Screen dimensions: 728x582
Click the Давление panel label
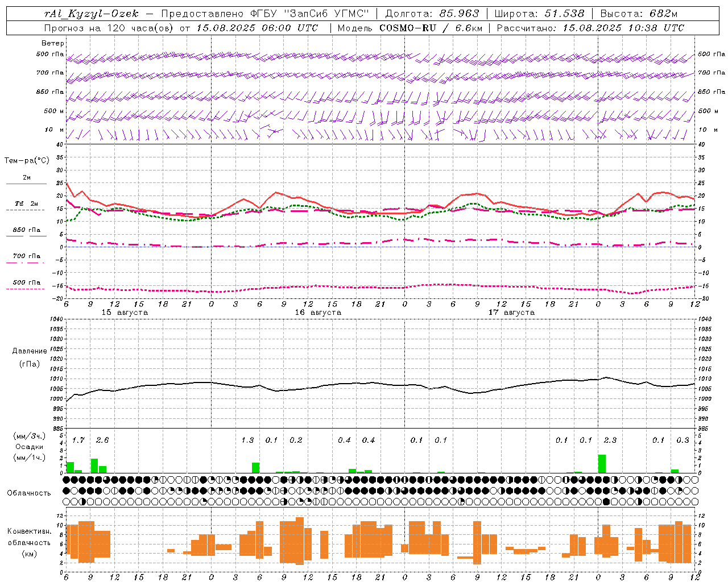pos(30,351)
